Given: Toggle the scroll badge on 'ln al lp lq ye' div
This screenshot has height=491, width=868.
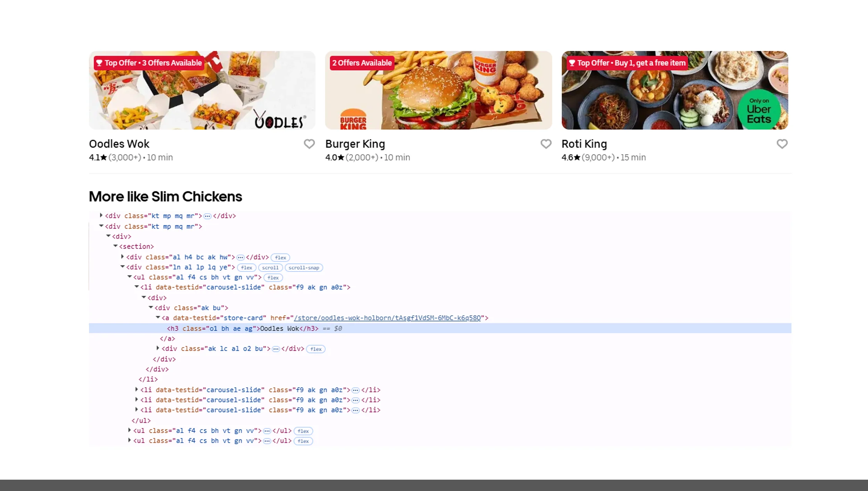Looking at the screenshot, I should pyautogui.click(x=270, y=268).
